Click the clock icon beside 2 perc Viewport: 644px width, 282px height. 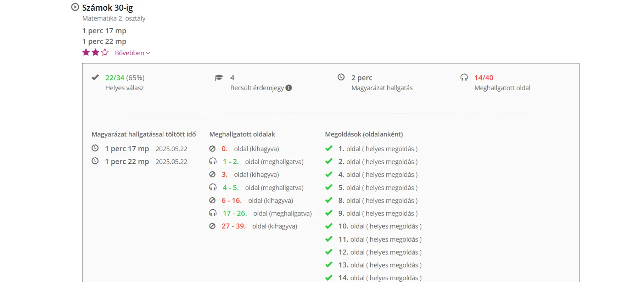341,77
